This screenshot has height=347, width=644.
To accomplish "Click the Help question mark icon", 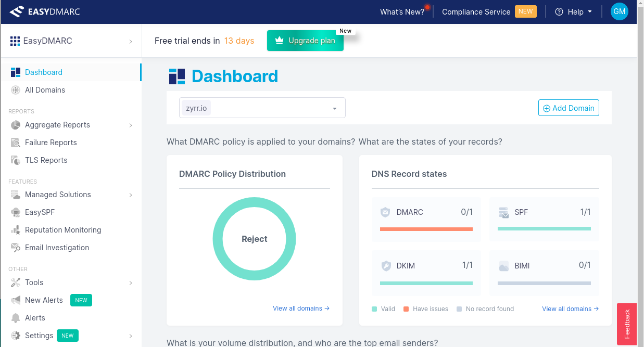I will [x=559, y=11].
